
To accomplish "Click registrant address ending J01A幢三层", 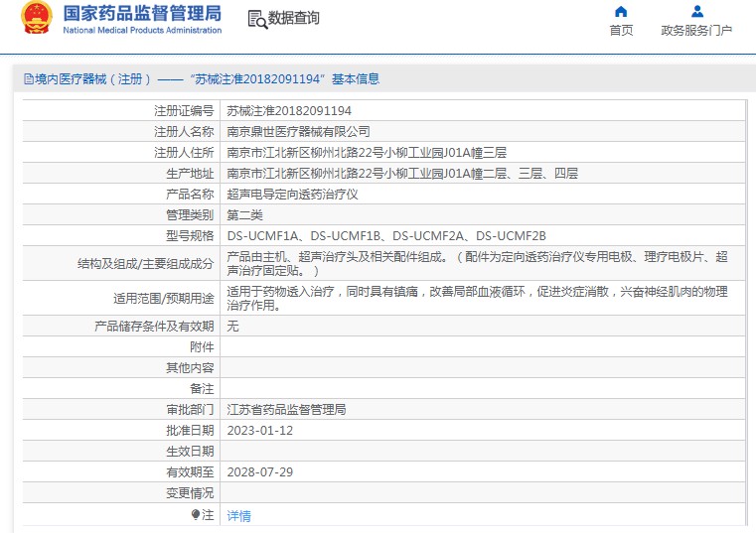I will [367, 152].
